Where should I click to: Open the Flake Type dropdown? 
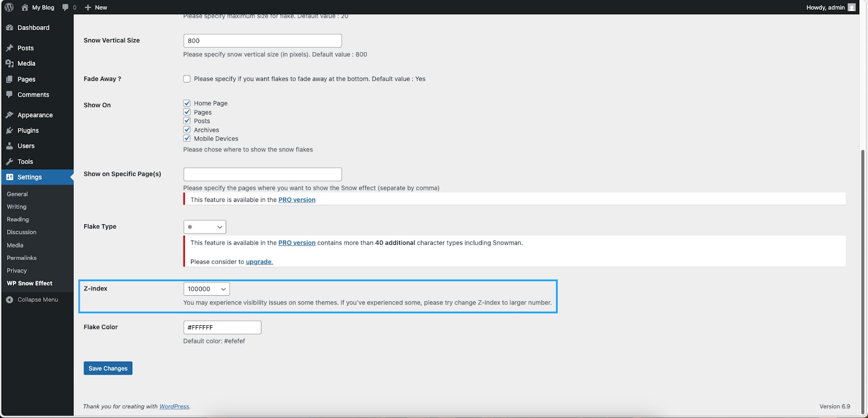coord(205,227)
